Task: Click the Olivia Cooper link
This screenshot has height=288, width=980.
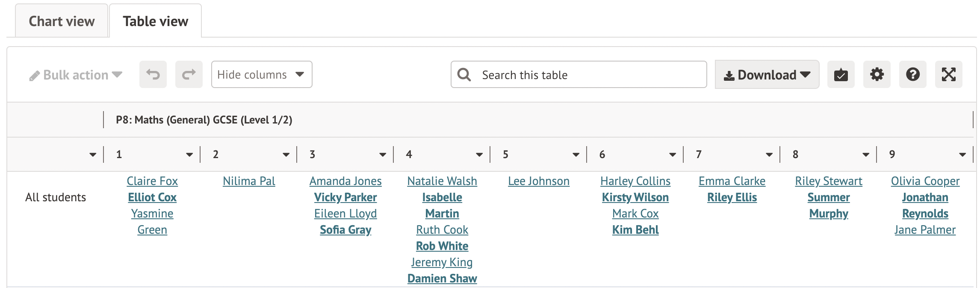Action: coord(925,181)
